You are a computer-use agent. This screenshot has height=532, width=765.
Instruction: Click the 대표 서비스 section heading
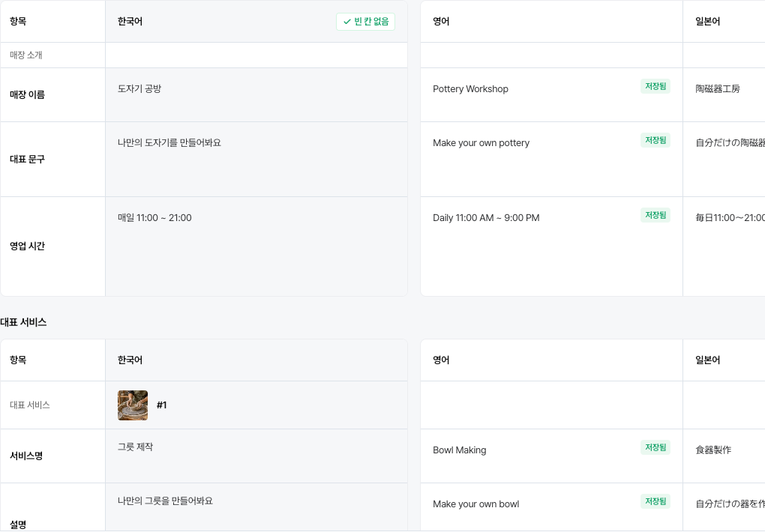point(23,322)
